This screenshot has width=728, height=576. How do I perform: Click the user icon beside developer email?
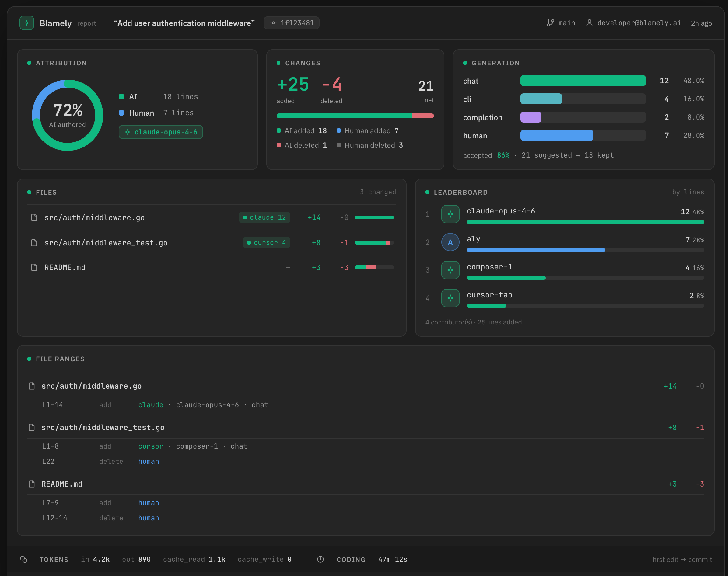[589, 23]
